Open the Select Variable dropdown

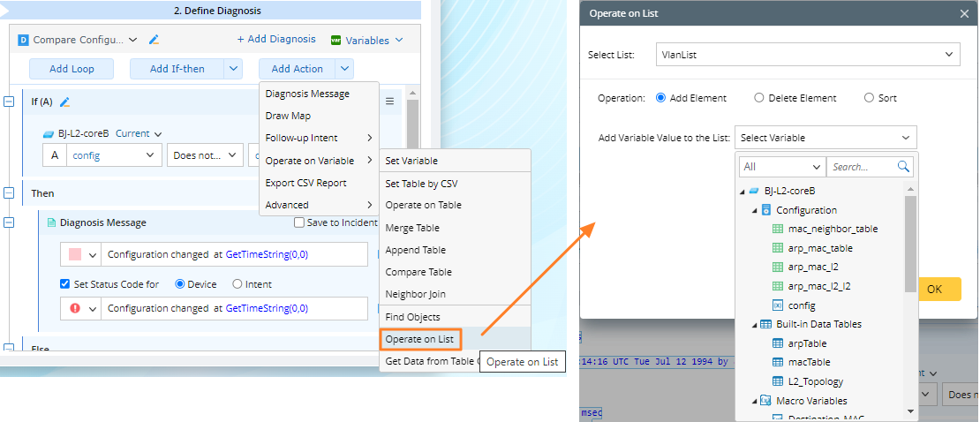tap(825, 138)
